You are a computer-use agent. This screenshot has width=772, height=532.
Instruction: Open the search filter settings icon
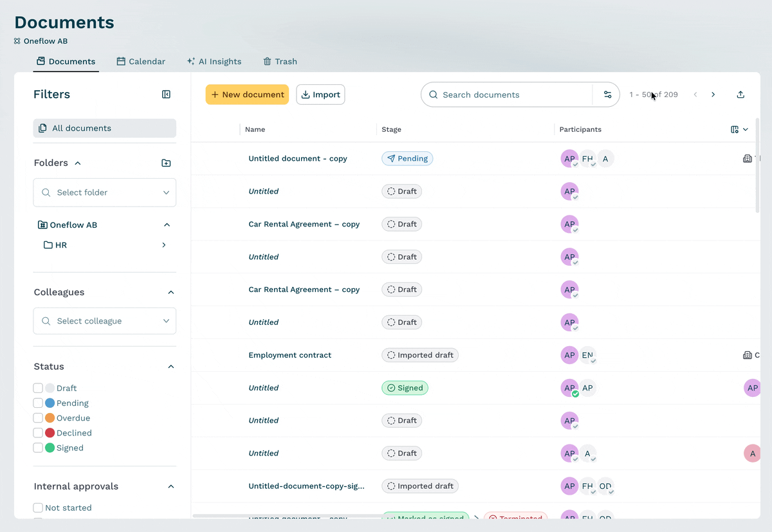(607, 95)
